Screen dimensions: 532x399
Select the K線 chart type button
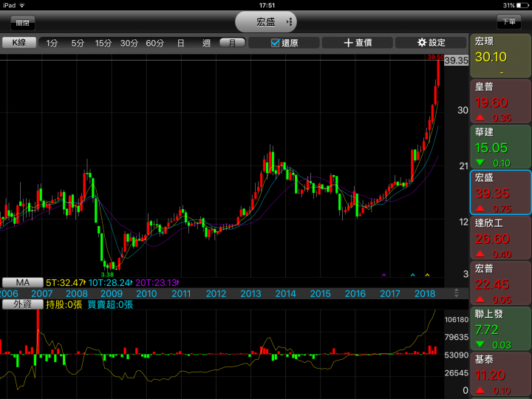(19, 43)
